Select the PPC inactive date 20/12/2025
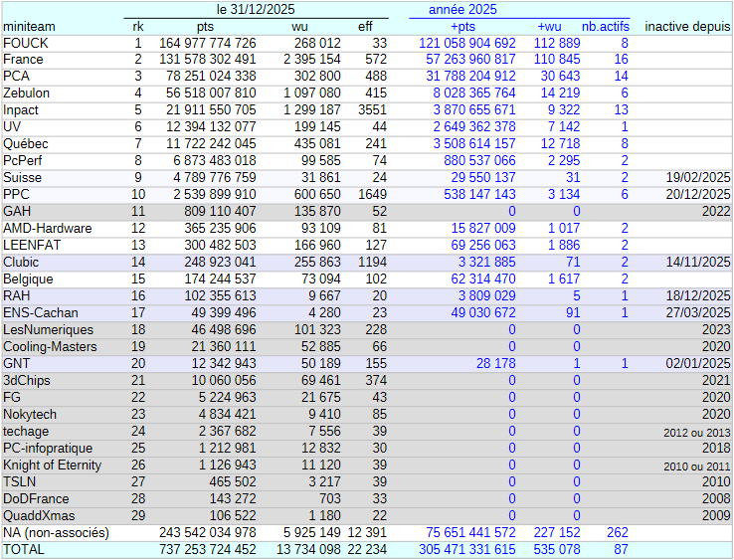 click(698, 195)
